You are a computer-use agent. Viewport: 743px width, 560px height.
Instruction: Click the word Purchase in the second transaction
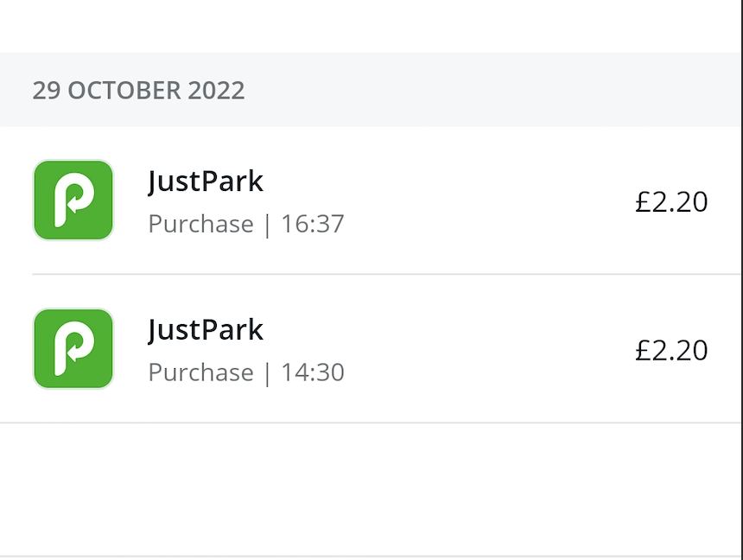click(200, 373)
